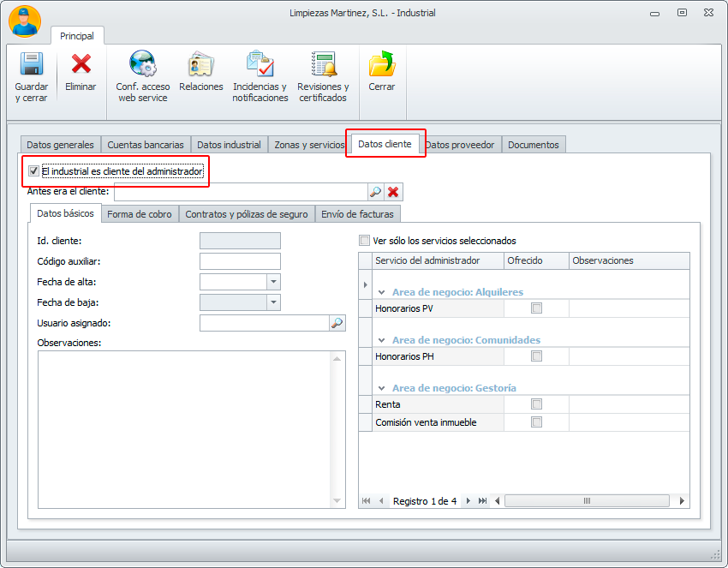728x568 pixels.
Task: Open the Forma de cobro sub-tab
Action: (139, 214)
